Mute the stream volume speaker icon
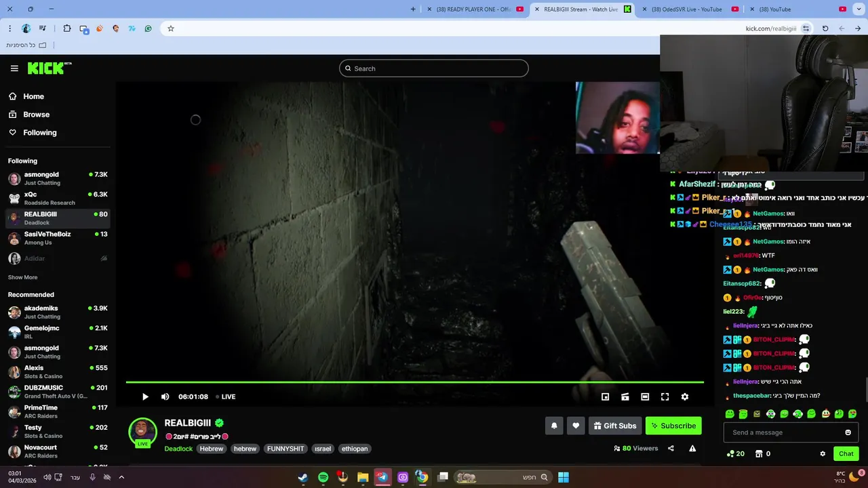This screenshot has width=868, height=488. [165, 396]
